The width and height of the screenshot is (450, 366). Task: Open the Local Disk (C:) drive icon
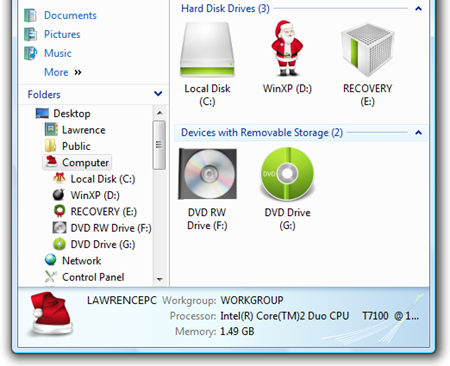[x=207, y=49]
